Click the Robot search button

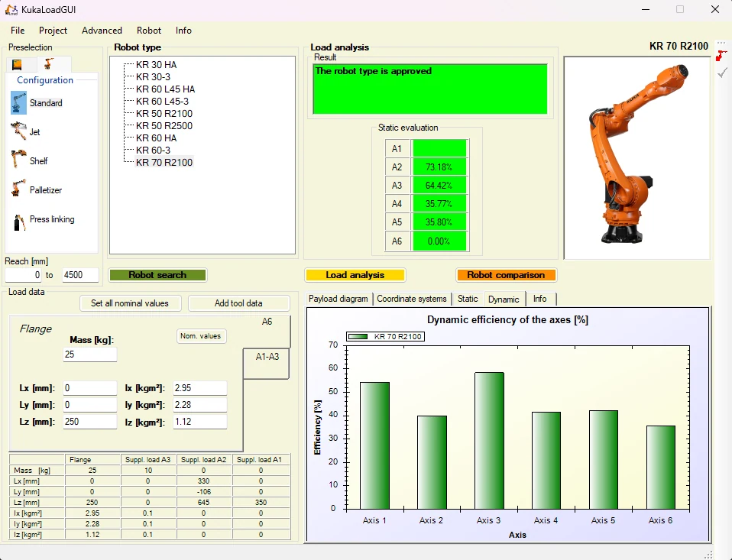158,275
